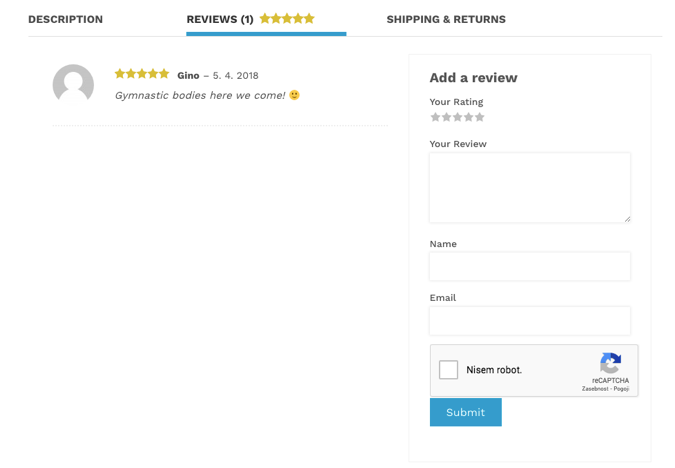Click into the Email input field
Image resolution: width=675 pixels, height=468 pixels.
click(x=529, y=320)
